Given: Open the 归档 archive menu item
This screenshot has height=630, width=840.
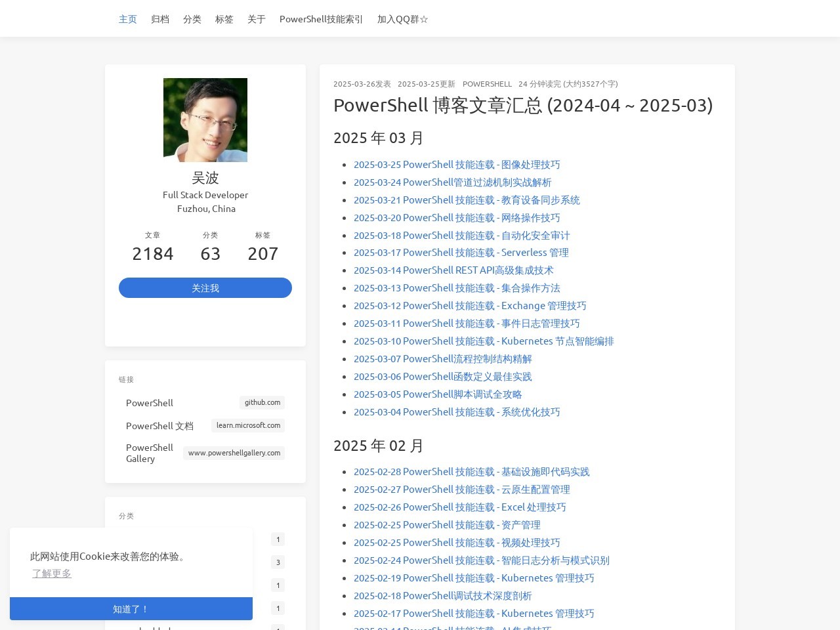Looking at the screenshot, I should coord(159,19).
